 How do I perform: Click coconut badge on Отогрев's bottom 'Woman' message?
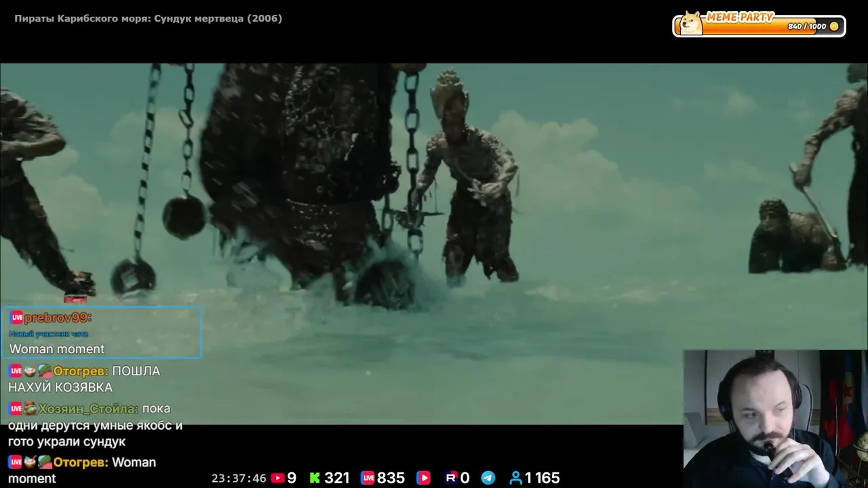click(30, 462)
